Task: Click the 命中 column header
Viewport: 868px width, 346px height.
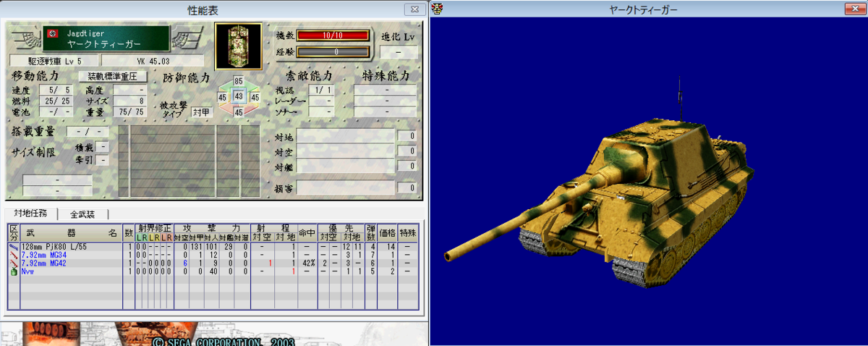Action: (x=307, y=233)
